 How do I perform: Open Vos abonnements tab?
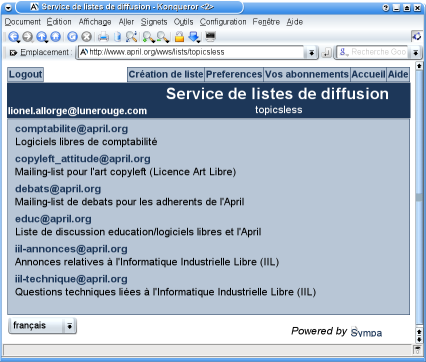coord(307,74)
